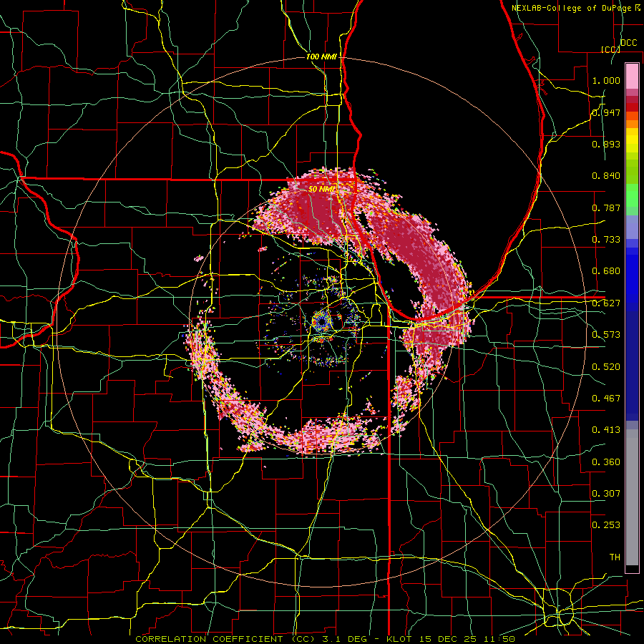
Task: Click the 0.467 scale value
Action: click(606, 399)
